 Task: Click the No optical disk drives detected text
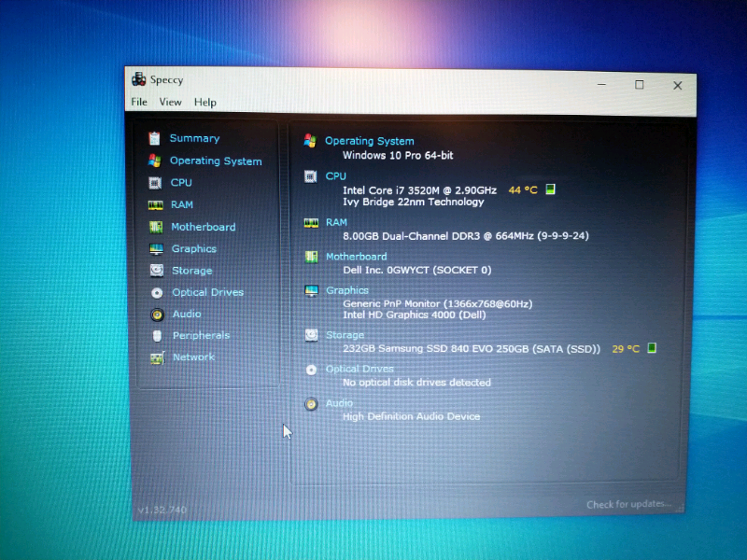[416, 383]
